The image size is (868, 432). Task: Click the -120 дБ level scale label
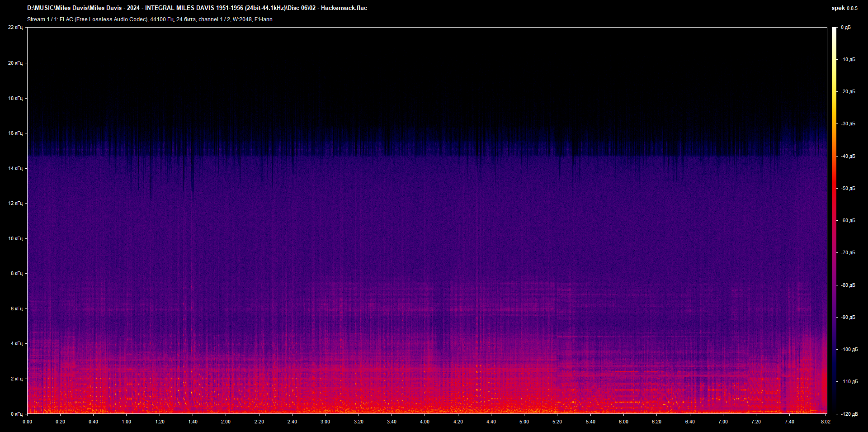point(849,414)
